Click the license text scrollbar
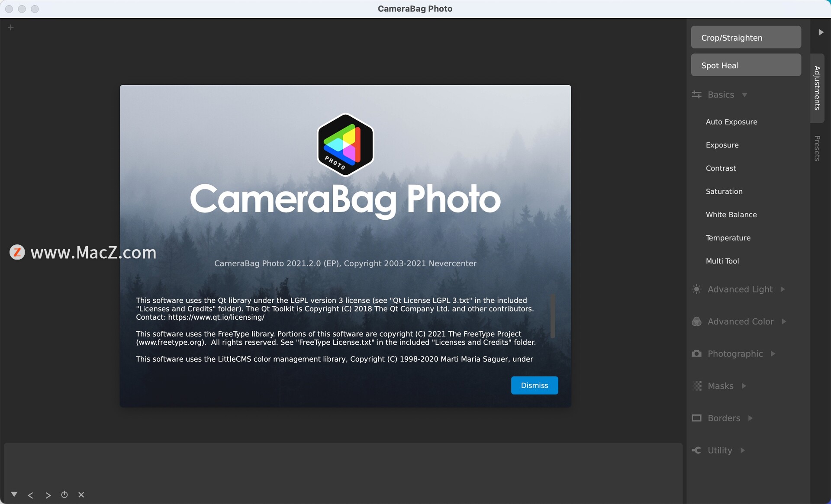Screen dimensions: 831x504 [553, 316]
